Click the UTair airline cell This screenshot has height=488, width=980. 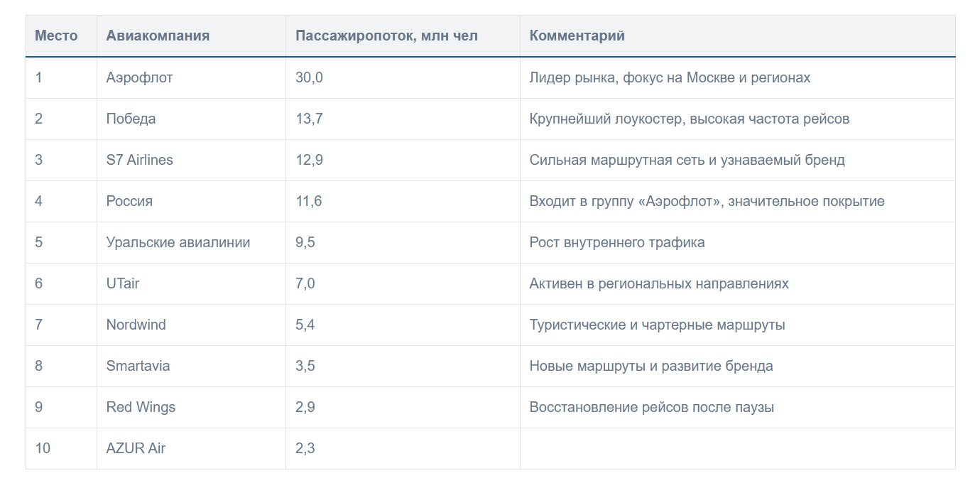[x=123, y=283]
